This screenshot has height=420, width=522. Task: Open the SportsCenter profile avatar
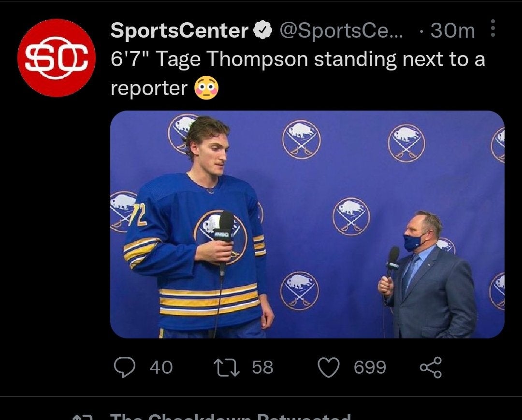pos(56,57)
